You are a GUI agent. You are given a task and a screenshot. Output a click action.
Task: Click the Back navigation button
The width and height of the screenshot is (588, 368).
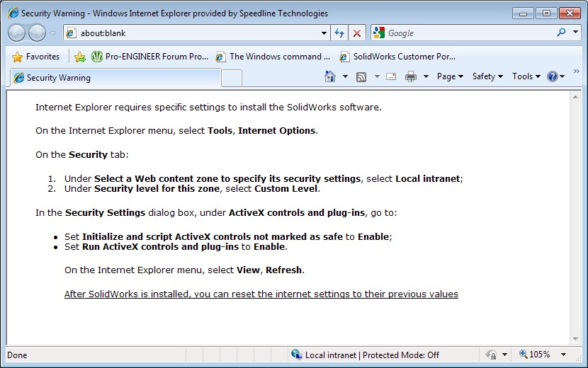pos(16,33)
